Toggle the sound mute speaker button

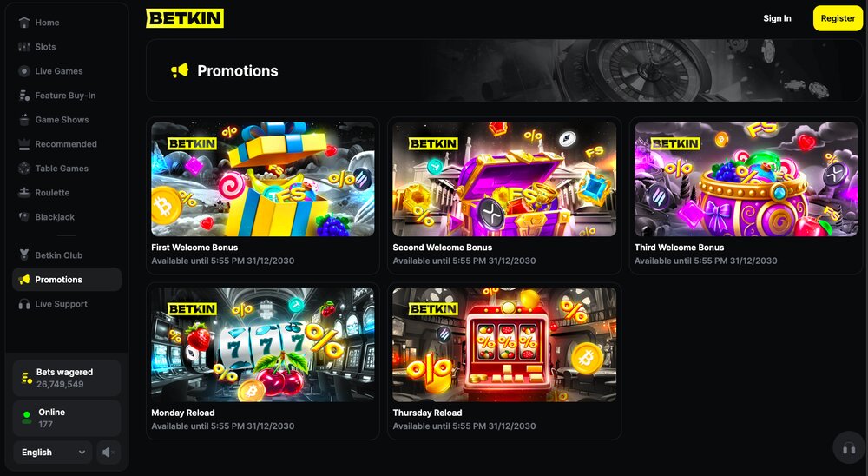[x=108, y=453]
